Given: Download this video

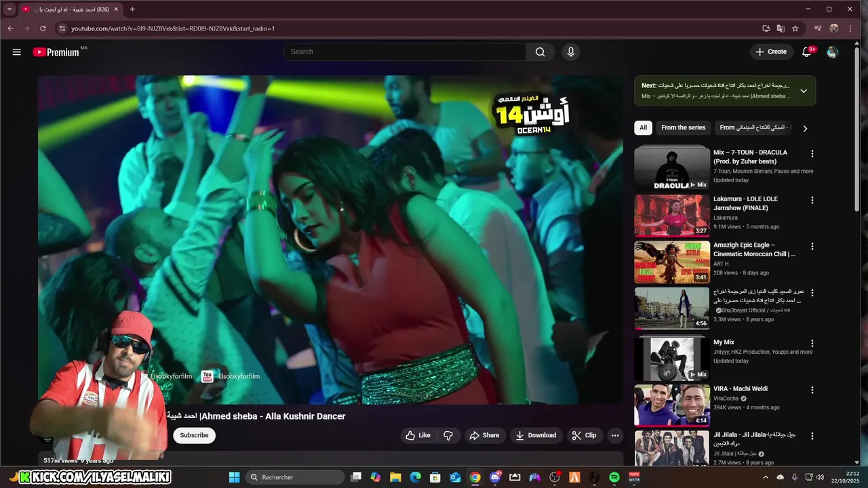Looking at the screenshot, I should point(536,435).
